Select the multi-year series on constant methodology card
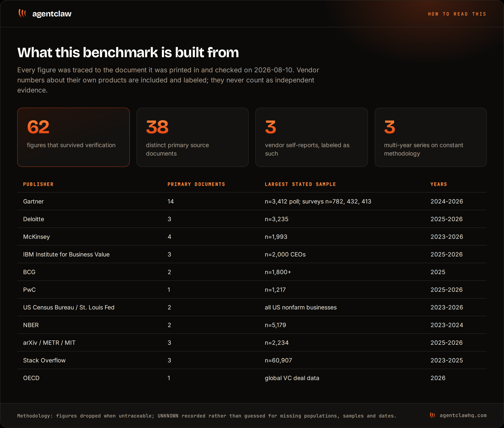 (x=430, y=137)
